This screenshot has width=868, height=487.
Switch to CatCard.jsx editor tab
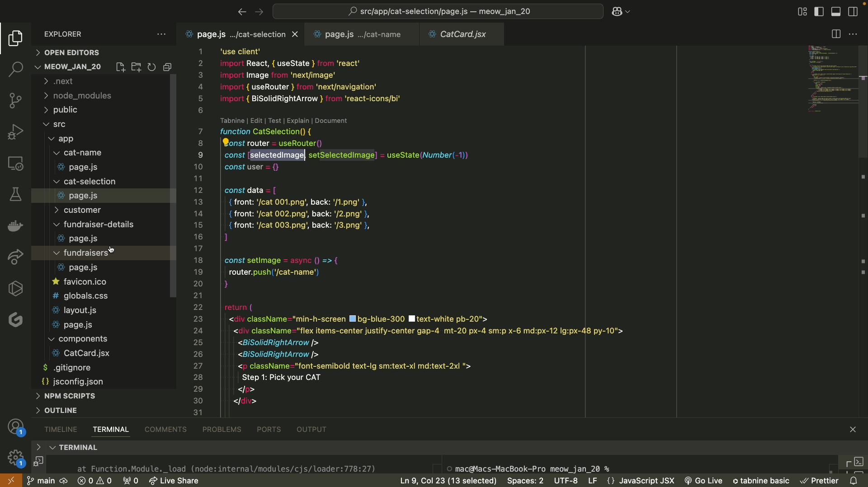[462, 34]
